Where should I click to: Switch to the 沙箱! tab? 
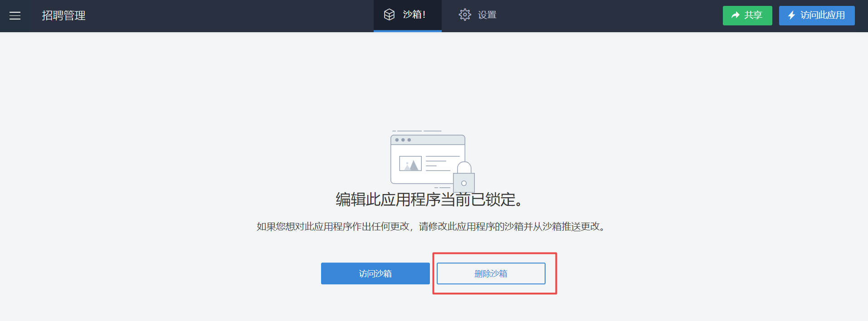[x=407, y=16]
